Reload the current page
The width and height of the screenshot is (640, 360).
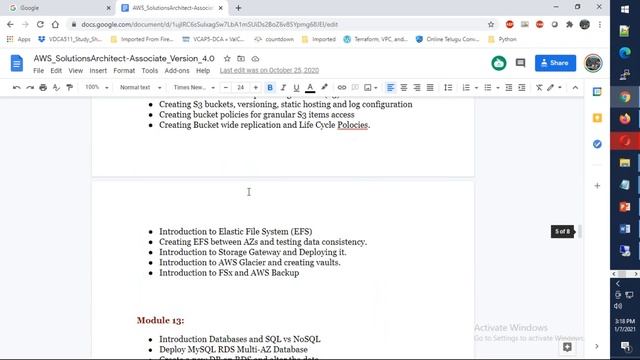click(x=40, y=24)
